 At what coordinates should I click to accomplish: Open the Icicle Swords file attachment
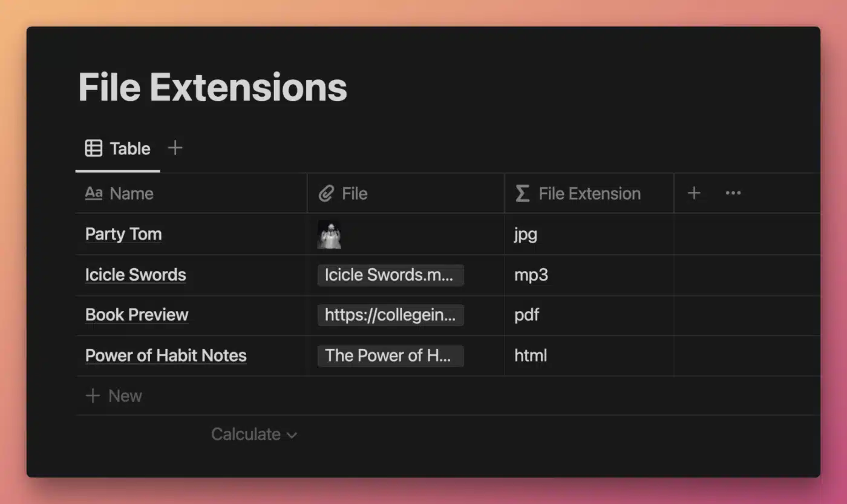pos(390,275)
